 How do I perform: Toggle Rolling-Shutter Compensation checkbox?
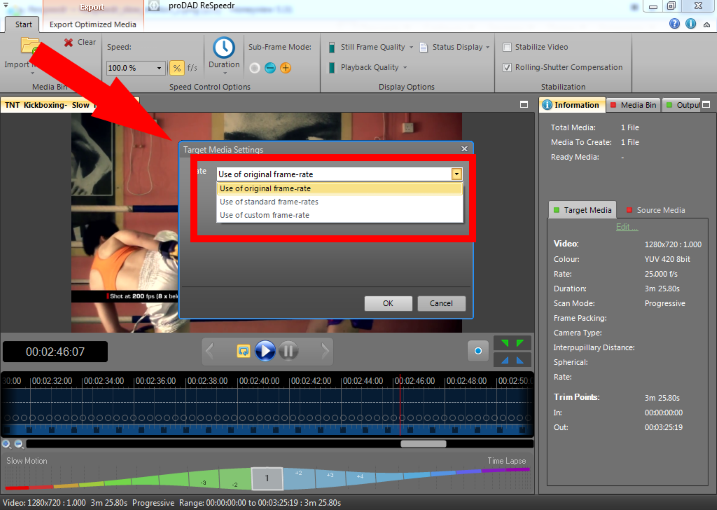[x=508, y=67]
